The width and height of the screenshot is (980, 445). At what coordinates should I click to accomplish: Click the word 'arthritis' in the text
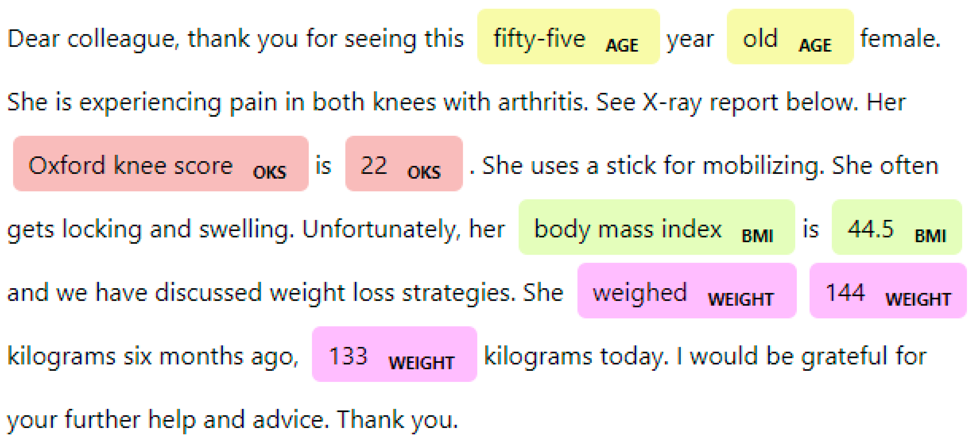click(543, 102)
